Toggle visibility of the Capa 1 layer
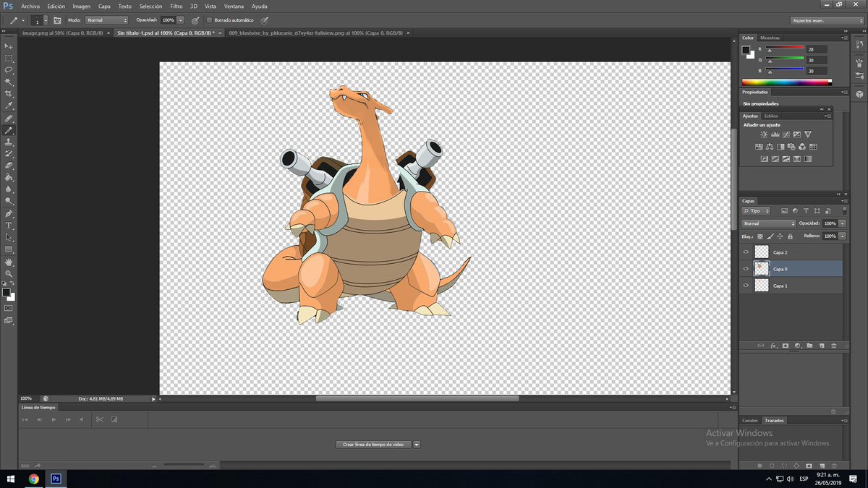The height and width of the screenshot is (488, 868). 745,286
